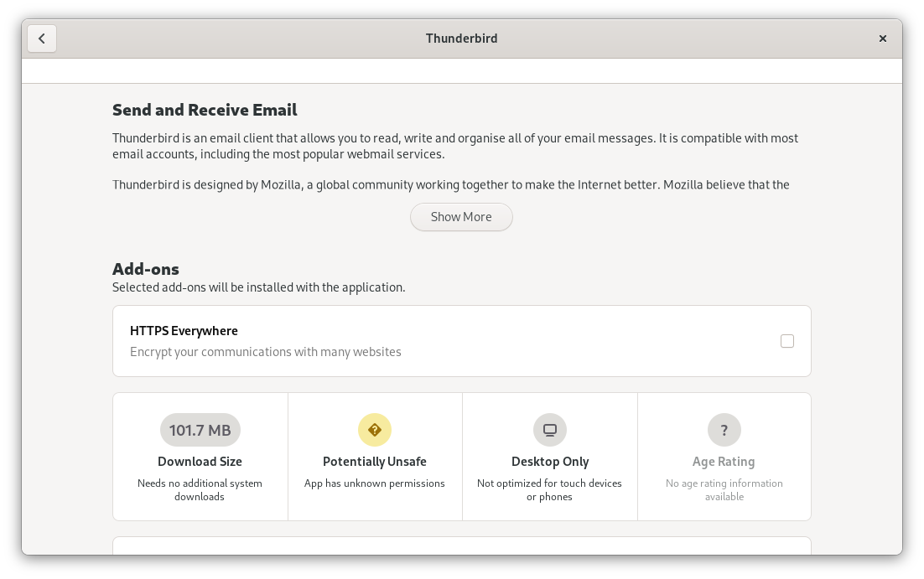
Task: Open the Potentially Unsafe label details
Action: [x=374, y=462]
